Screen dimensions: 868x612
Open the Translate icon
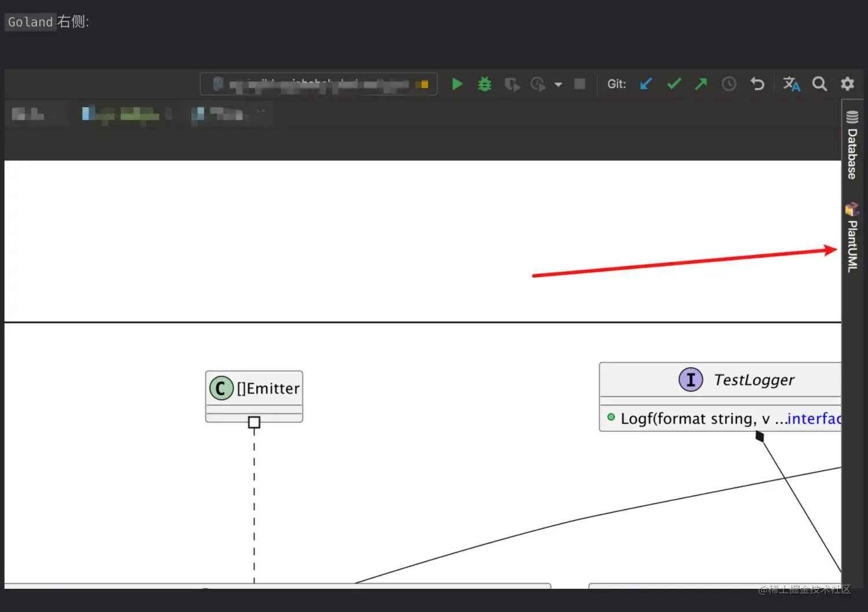point(791,84)
